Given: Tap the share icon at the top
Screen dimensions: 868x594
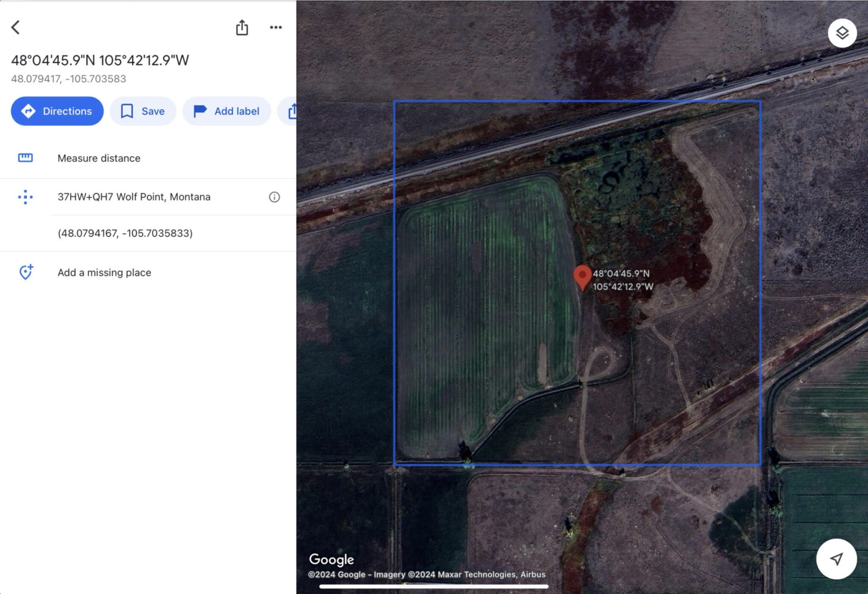Looking at the screenshot, I should pyautogui.click(x=242, y=27).
